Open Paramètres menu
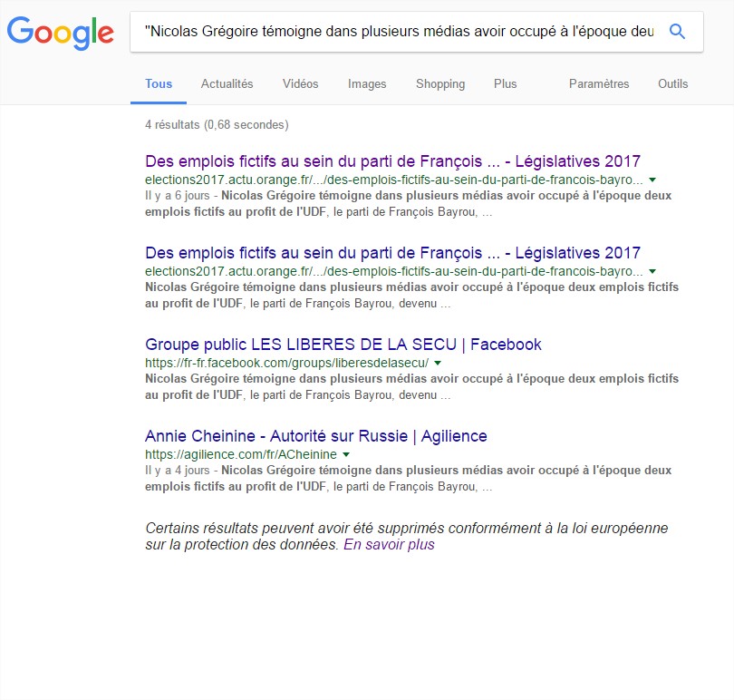The height and width of the screenshot is (700, 734). point(599,83)
